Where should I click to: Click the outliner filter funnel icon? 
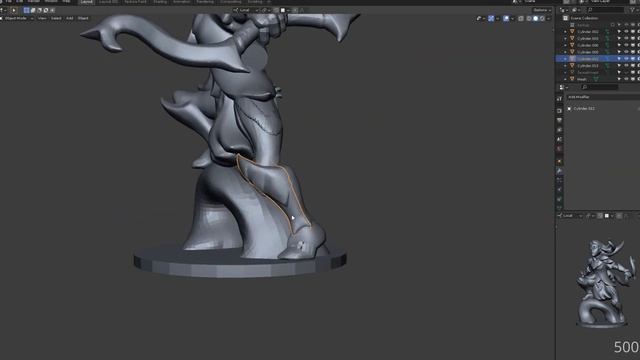pyautogui.click(x=633, y=10)
